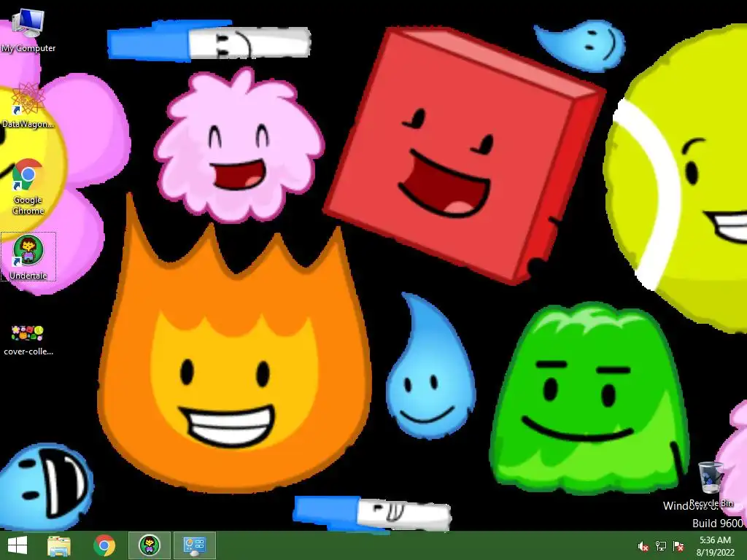The height and width of the screenshot is (560, 747).
Task: Select the cover-colle... image file
Action: (28, 341)
